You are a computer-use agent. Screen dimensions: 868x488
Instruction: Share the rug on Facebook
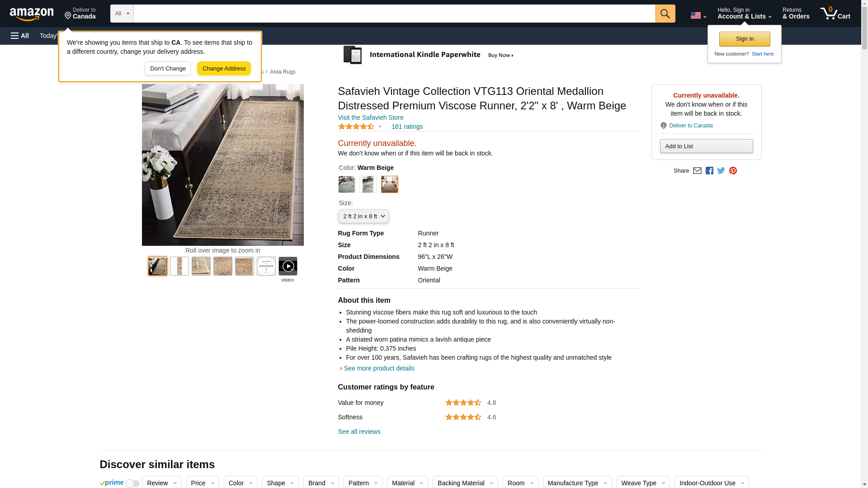(709, 171)
